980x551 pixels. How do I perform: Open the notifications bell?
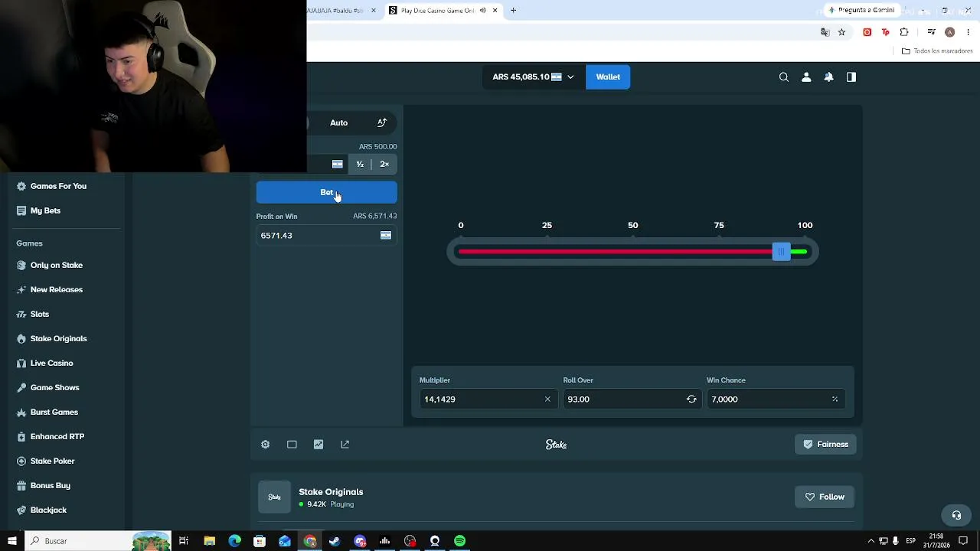tap(828, 77)
